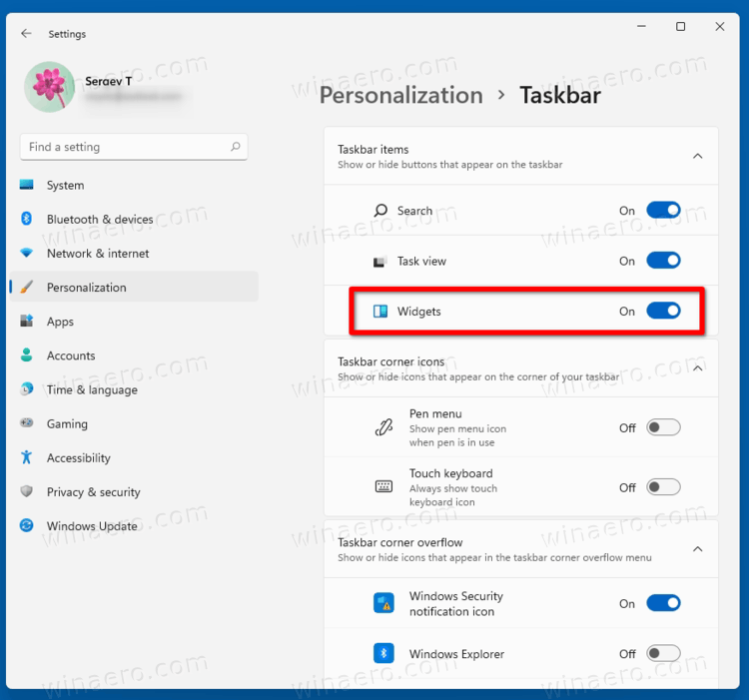749x700 pixels.
Task: Click the Task view icon
Action: click(x=379, y=262)
